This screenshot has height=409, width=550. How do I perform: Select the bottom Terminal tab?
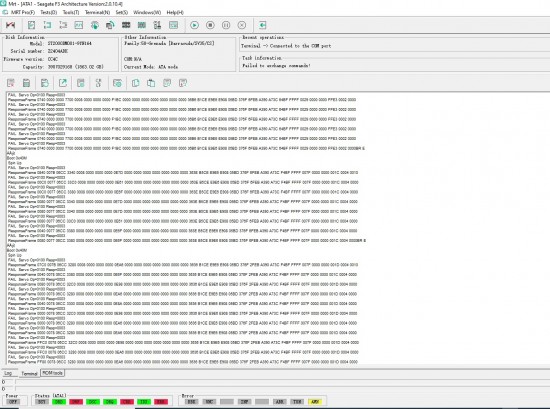[29, 374]
